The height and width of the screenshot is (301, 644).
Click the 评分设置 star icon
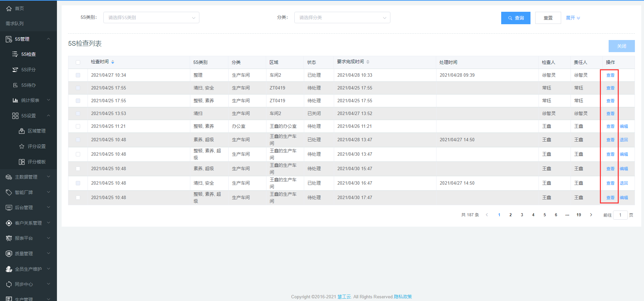click(22, 146)
